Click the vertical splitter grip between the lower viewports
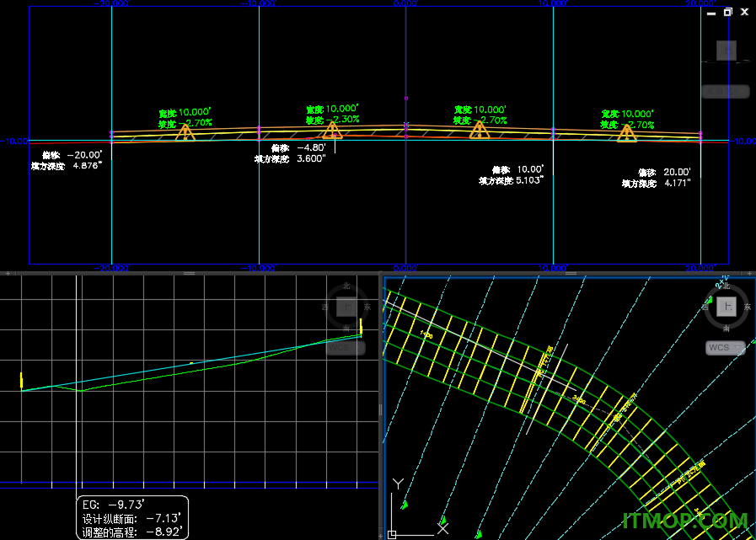Screen dimensions: 756x540 pyautogui.click(x=381, y=409)
